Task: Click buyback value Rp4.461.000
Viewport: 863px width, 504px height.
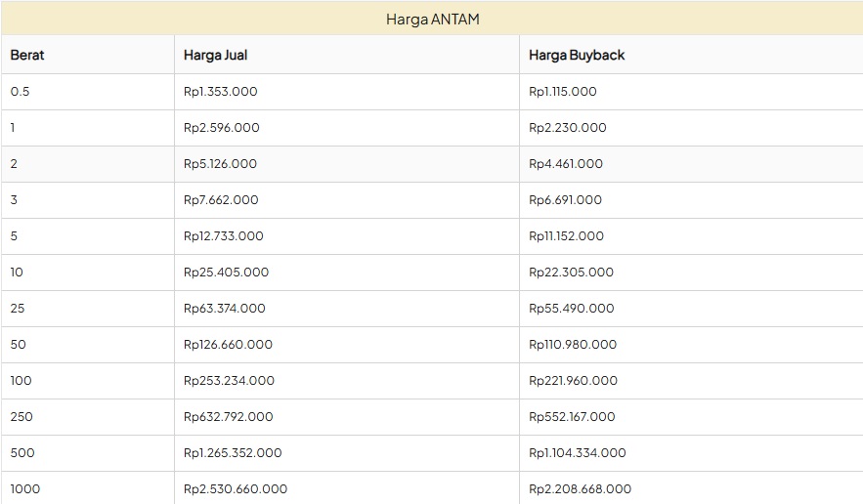Action: 566,164
